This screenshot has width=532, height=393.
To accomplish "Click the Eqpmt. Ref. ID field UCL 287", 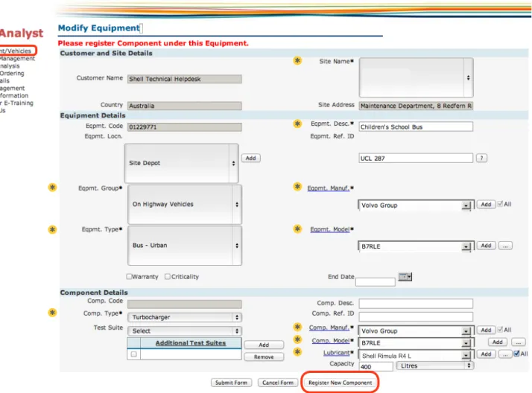I will pos(416,158).
